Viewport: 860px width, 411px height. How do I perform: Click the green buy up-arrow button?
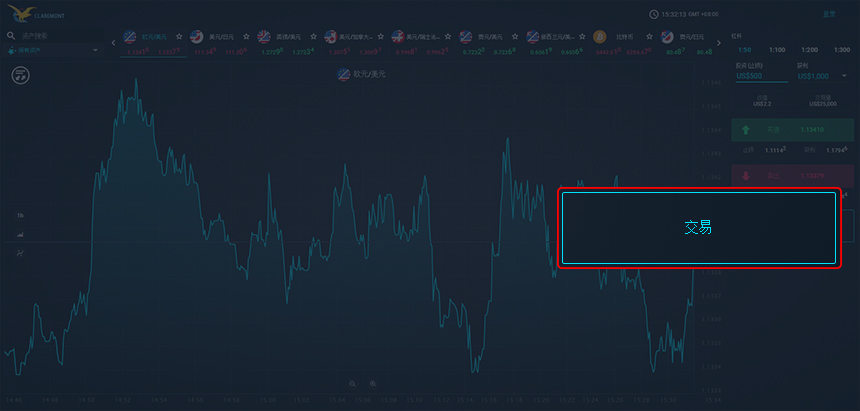tap(748, 129)
